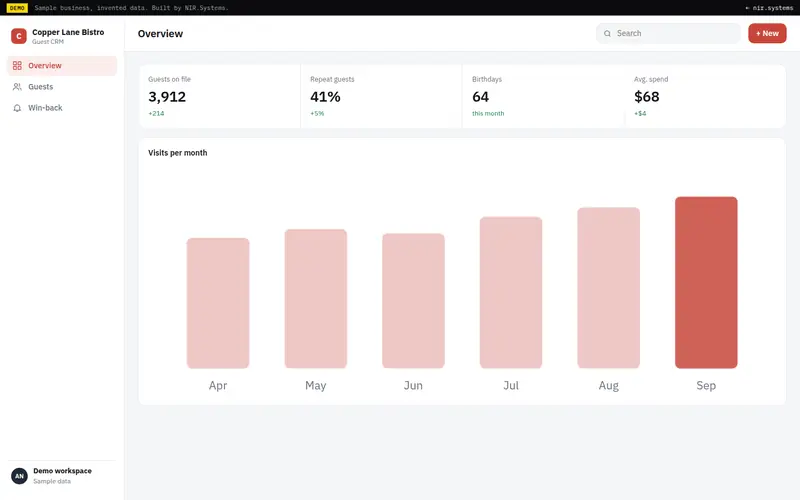
Task: Click the Birthdays count 64
Action: [481, 96]
